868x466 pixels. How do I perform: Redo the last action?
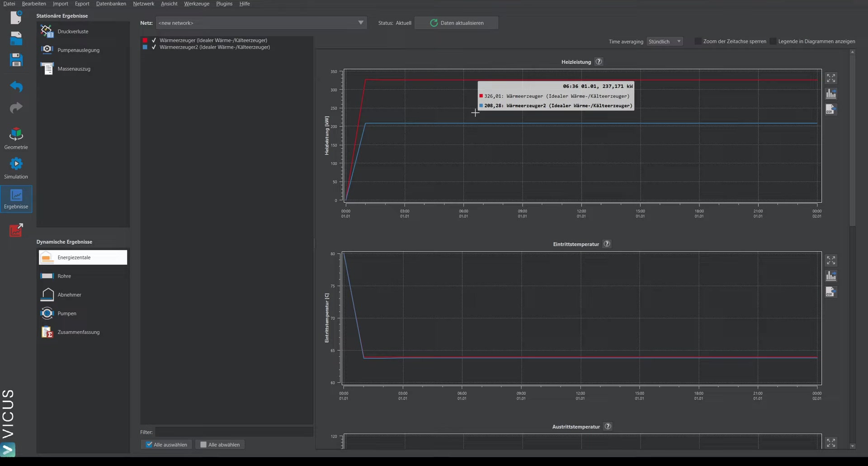(16, 108)
